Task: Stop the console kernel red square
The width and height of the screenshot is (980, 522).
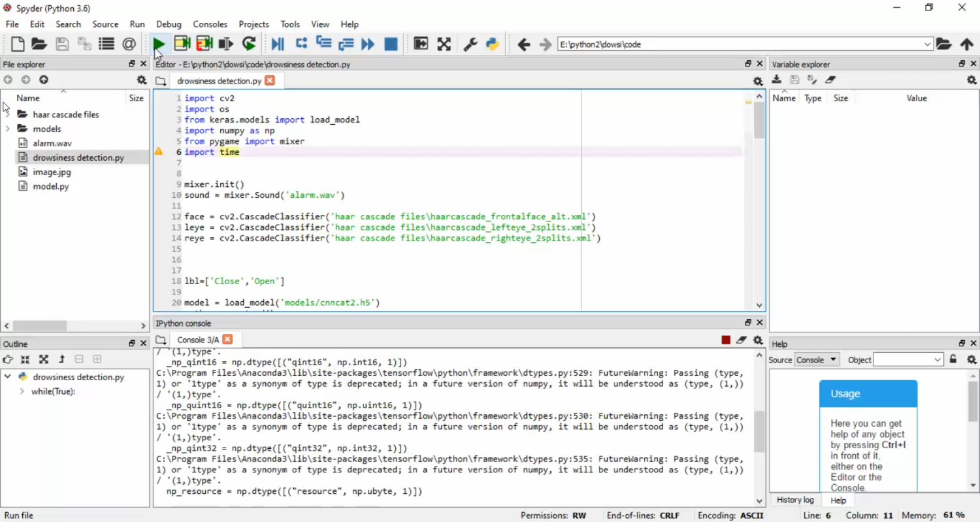Action: coord(726,340)
